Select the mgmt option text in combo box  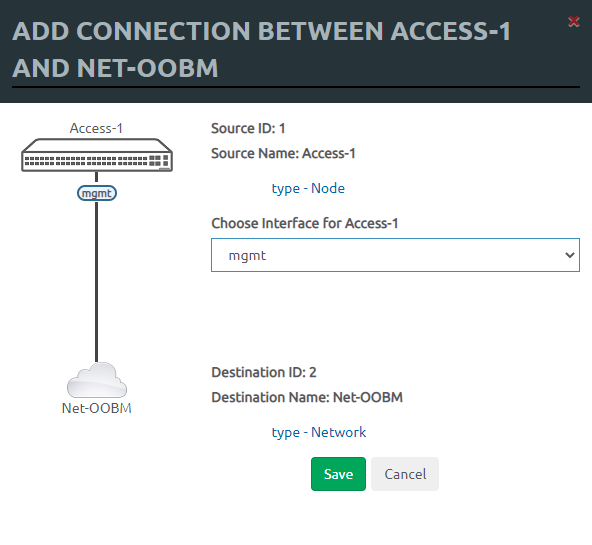click(247, 256)
